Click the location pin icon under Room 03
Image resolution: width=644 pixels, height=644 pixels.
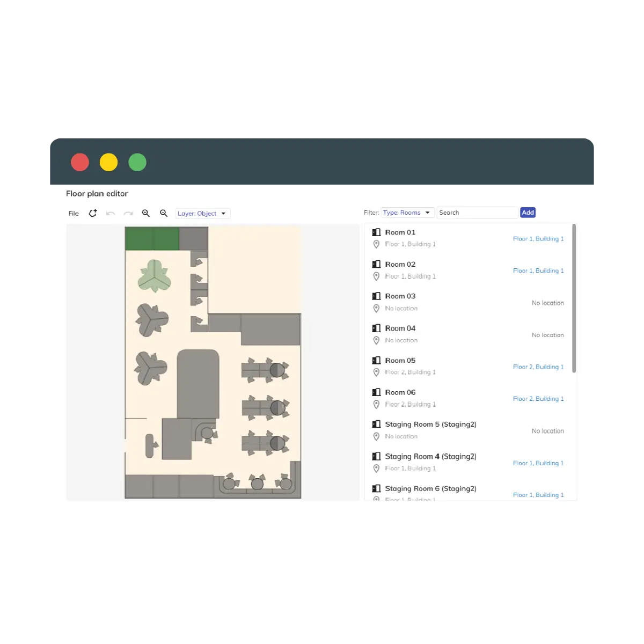point(376,309)
